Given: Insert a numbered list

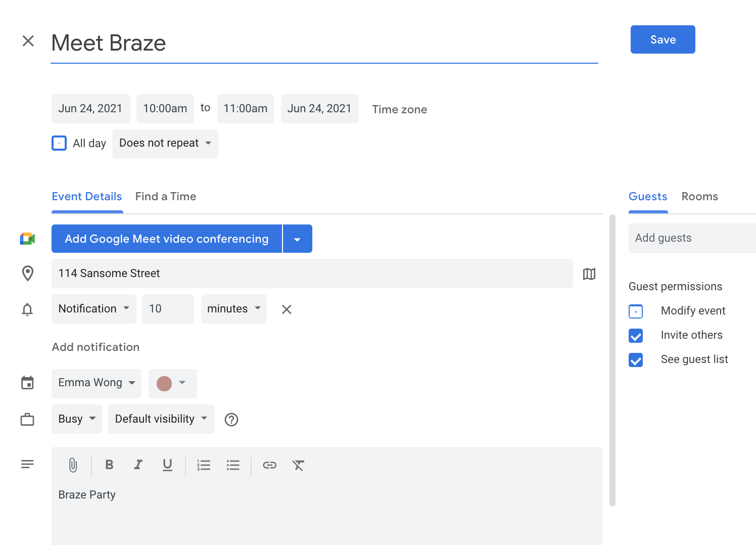Looking at the screenshot, I should 204,465.
